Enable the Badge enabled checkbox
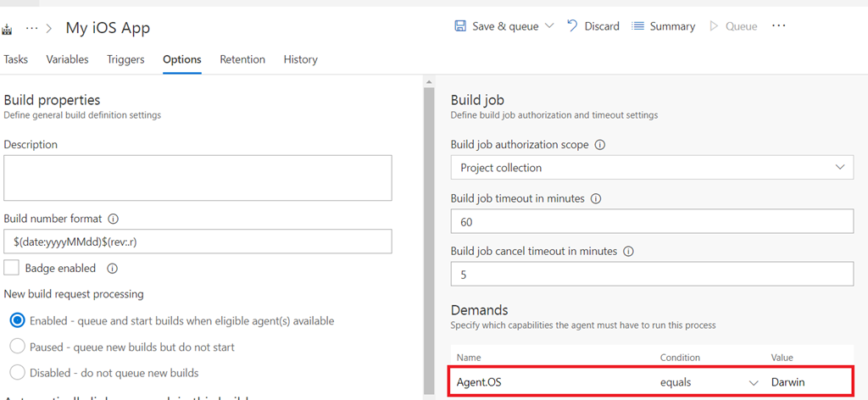 (12, 268)
